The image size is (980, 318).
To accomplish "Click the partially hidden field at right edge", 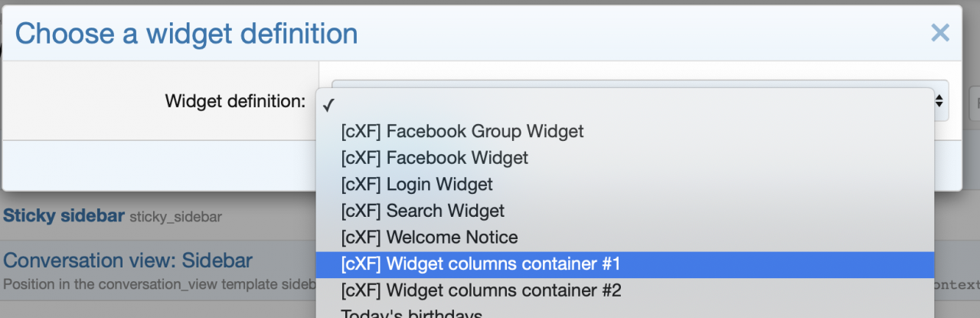I will [974, 103].
